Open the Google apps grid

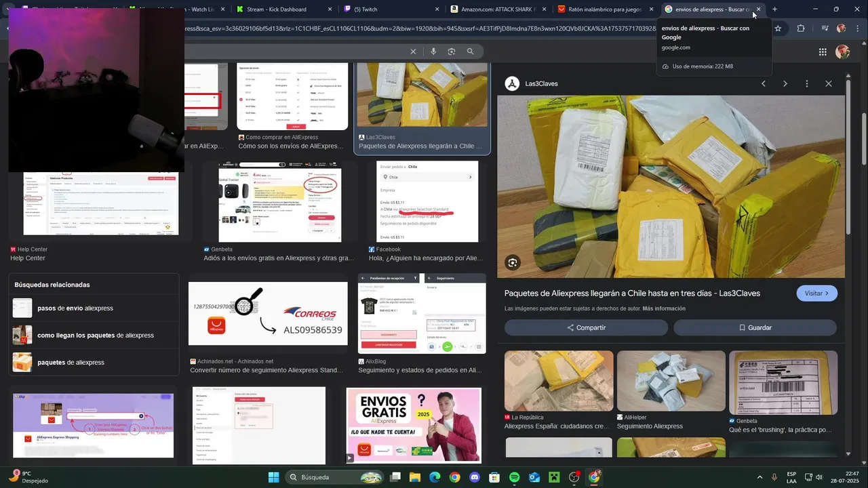[823, 52]
